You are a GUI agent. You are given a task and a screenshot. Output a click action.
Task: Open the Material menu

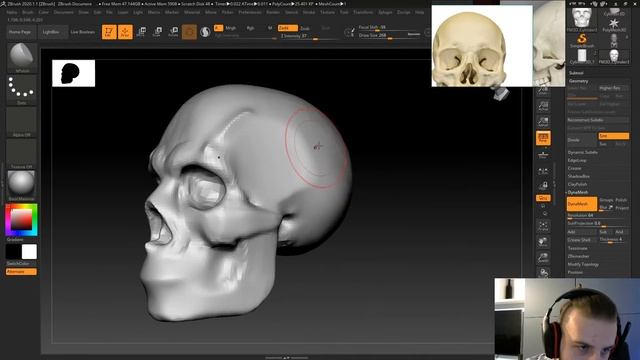(x=192, y=12)
